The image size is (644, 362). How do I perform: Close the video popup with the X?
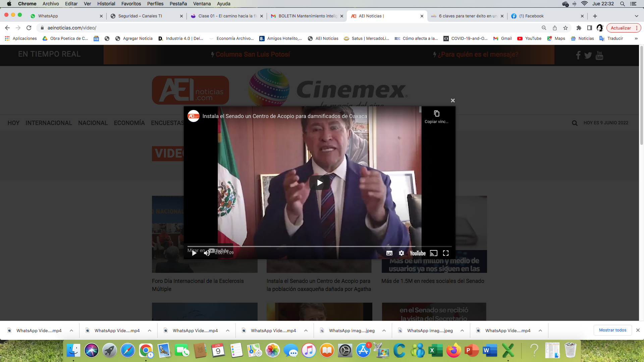[x=453, y=101]
